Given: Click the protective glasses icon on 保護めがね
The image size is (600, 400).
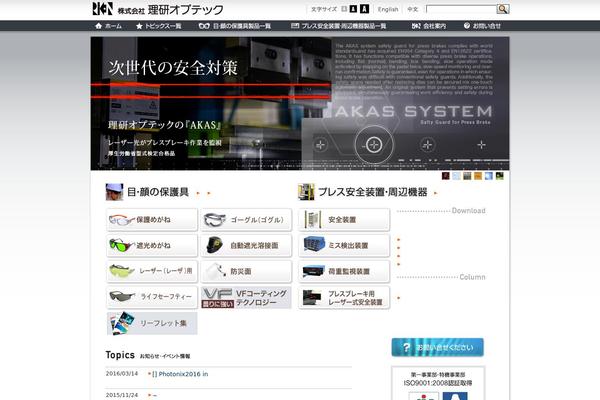Looking at the screenshot, I should click(122, 220).
